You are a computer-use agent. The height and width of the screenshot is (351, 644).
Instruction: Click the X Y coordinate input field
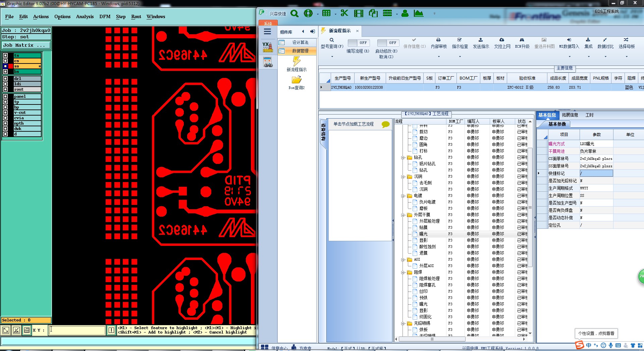click(x=77, y=330)
